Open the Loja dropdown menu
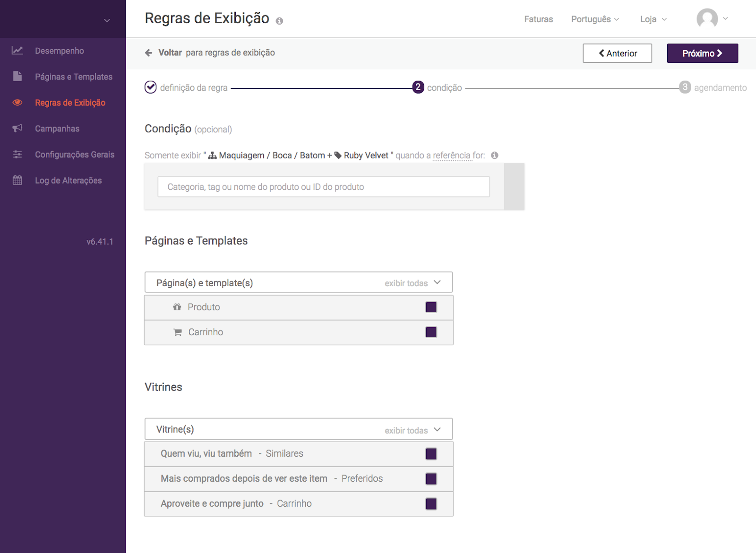The width and height of the screenshot is (756, 553). (x=653, y=19)
